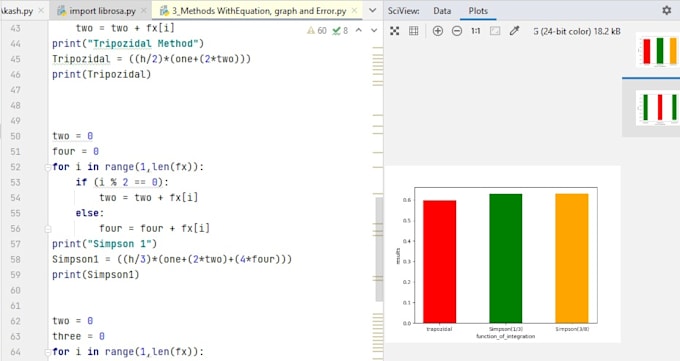Collapse the for loop at line 52

tap(48, 167)
